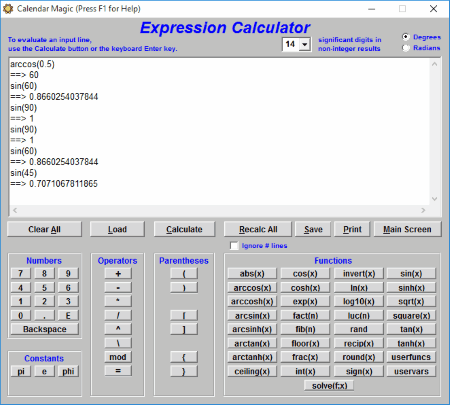Click the decimal point key

click(x=44, y=315)
